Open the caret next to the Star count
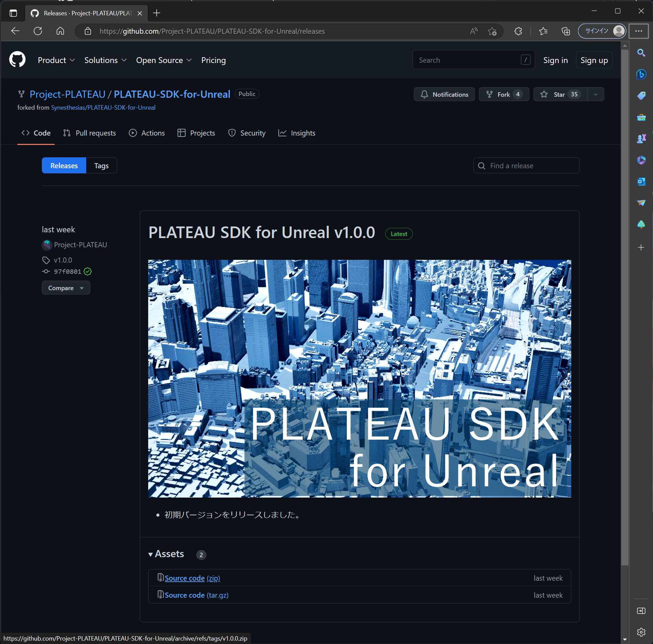The width and height of the screenshot is (653, 644). coord(596,94)
